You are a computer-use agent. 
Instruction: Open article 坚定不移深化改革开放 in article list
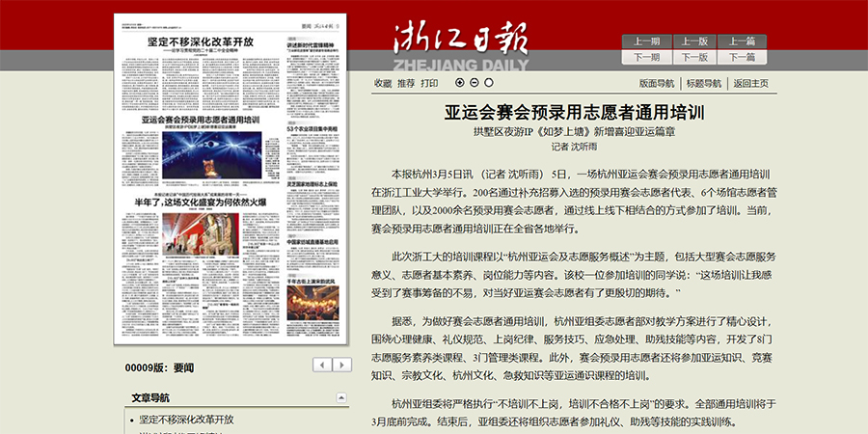pyautogui.click(x=186, y=420)
